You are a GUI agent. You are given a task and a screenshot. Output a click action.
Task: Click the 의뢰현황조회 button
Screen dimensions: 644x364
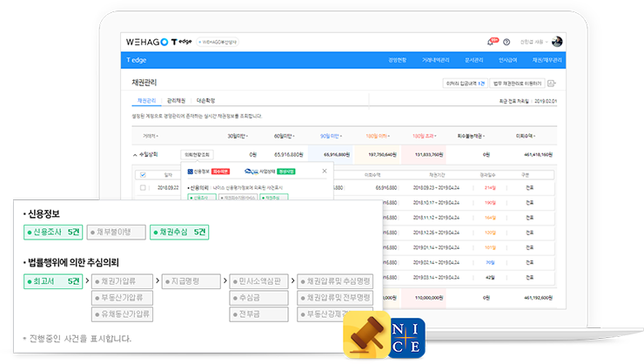198,154
